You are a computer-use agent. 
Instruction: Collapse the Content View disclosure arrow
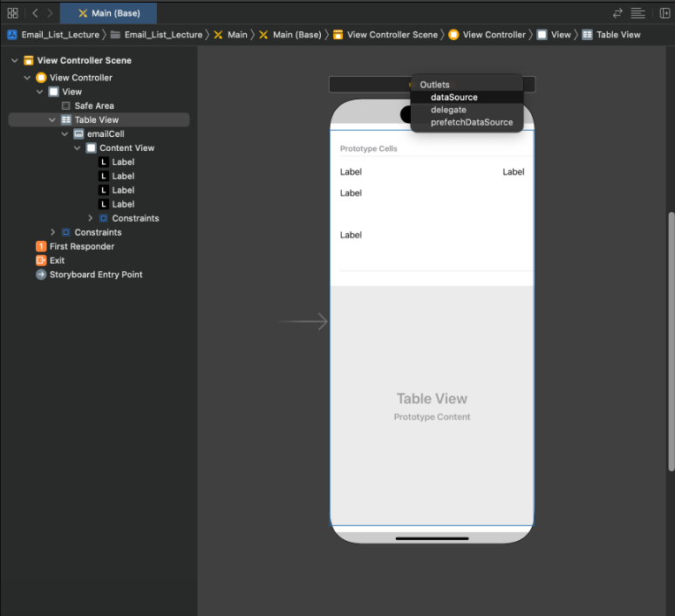point(77,147)
